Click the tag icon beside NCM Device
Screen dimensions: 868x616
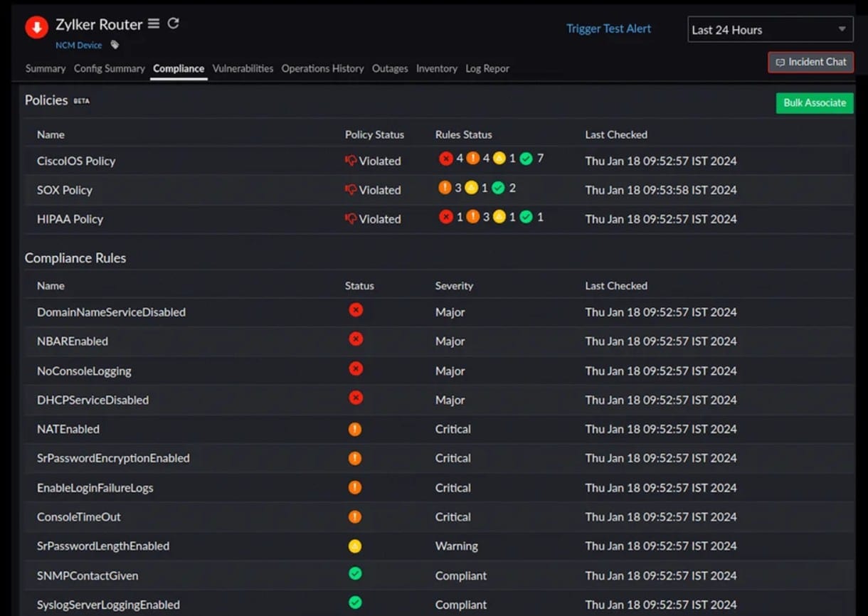coord(115,45)
